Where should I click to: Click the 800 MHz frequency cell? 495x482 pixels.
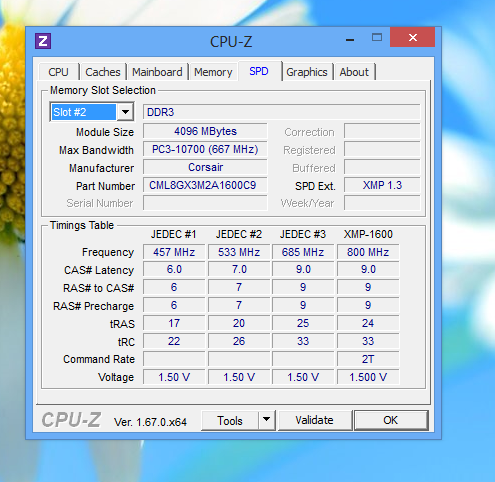pos(368,252)
